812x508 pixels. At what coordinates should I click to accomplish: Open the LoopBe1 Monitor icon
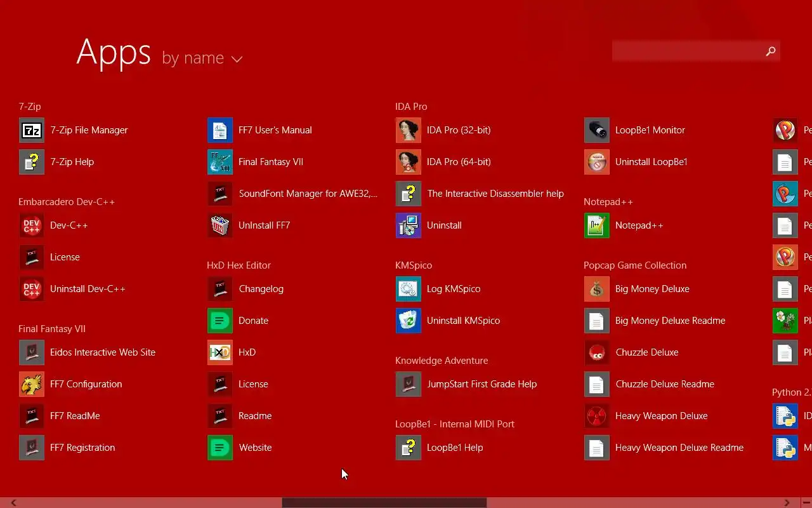click(597, 130)
